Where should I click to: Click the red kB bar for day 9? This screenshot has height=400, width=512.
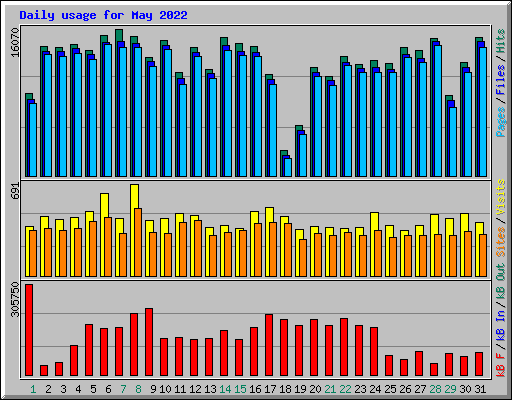[149, 342]
